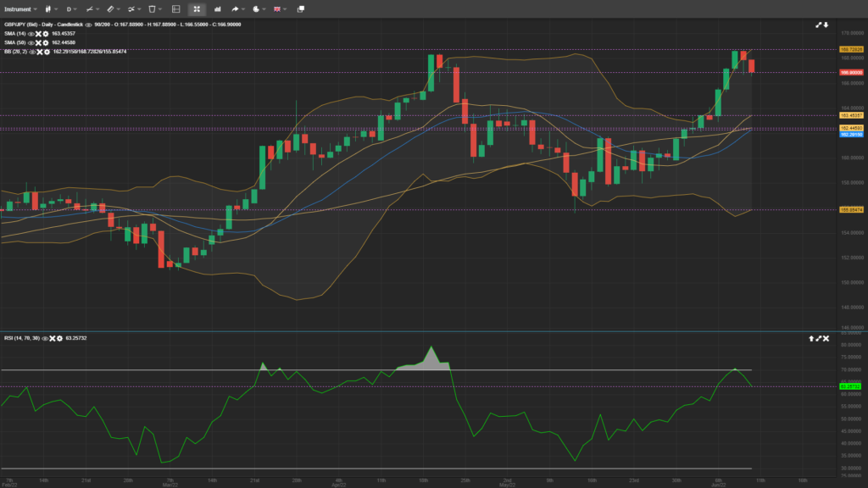This screenshot has width=868, height=488.
Task: Open the Instrument selector dropdown
Action: click(x=19, y=8)
